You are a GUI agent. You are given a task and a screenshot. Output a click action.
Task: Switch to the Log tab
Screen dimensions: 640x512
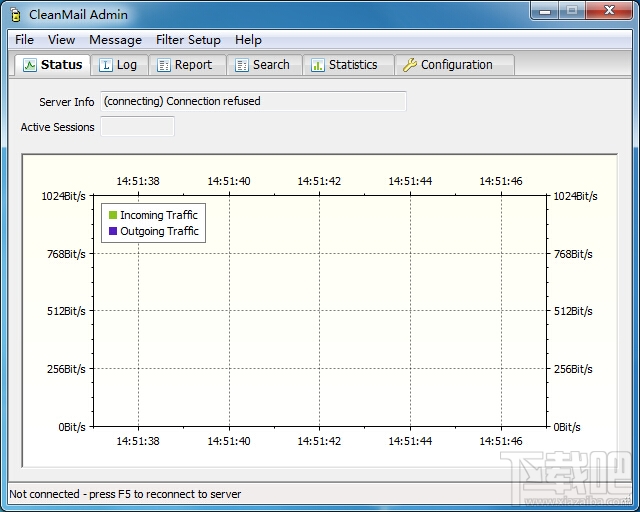click(x=119, y=65)
